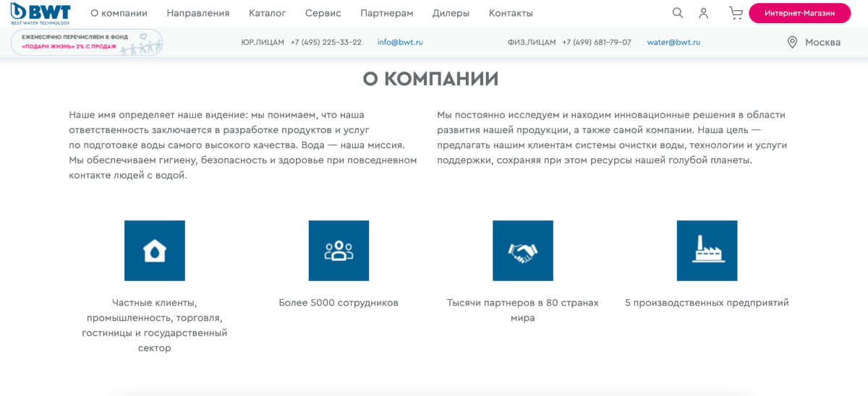Go to the «Каталог» menu item
868x396 pixels.
267,13
